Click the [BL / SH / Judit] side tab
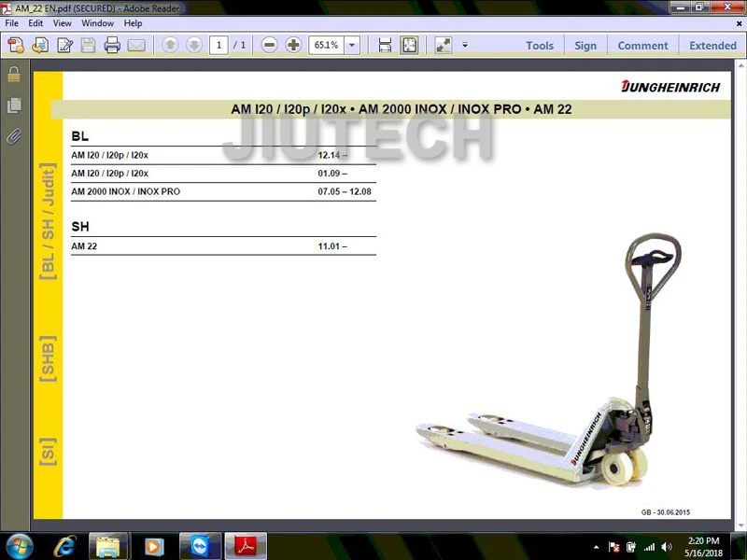Image resolution: width=747 pixels, height=560 pixels. coord(48,221)
